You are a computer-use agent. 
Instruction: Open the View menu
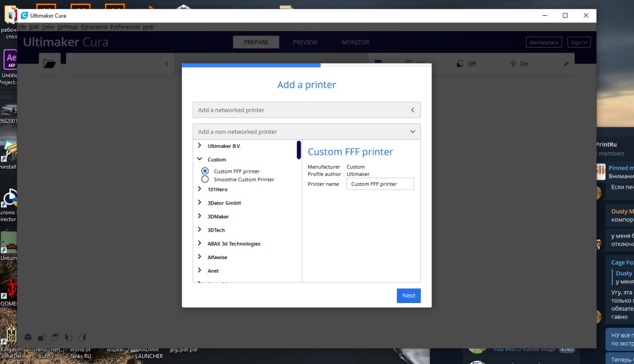(x=48, y=27)
